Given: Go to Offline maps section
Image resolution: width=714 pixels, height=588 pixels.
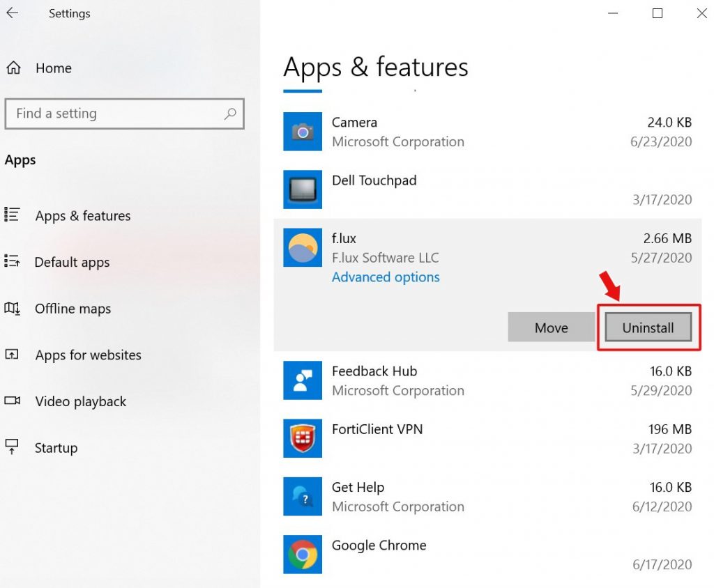Looking at the screenshot, I should 73,309.
